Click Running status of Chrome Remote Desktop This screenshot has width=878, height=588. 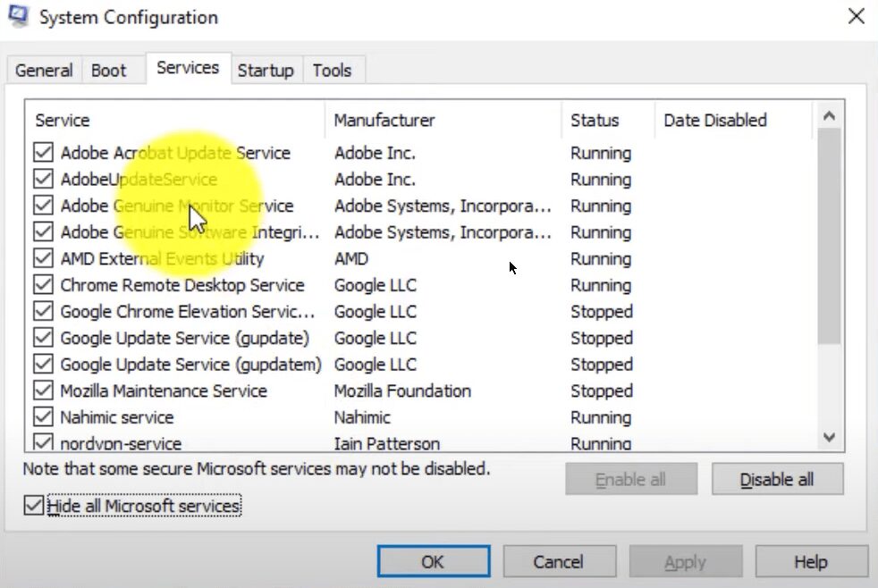[x=601, y=285]
